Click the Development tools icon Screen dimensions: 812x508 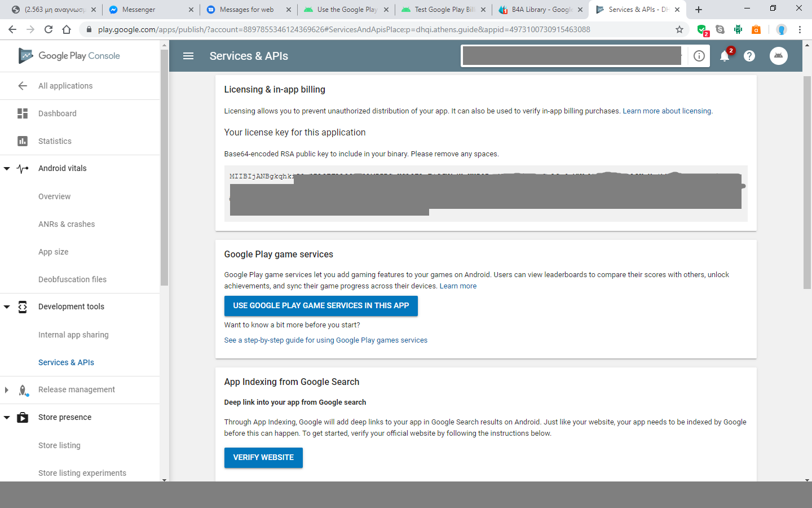coord(23,306)
